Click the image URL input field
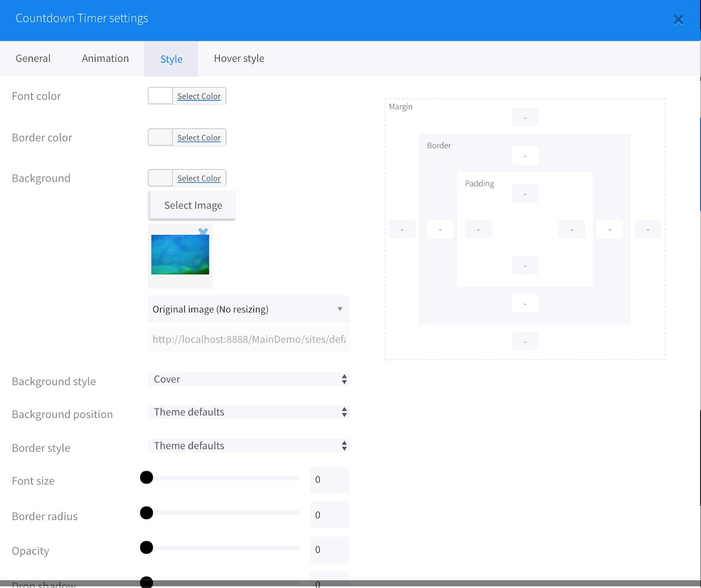Viewport: 701px width, 588px height. pyautogui.click(x=249, y=339)
